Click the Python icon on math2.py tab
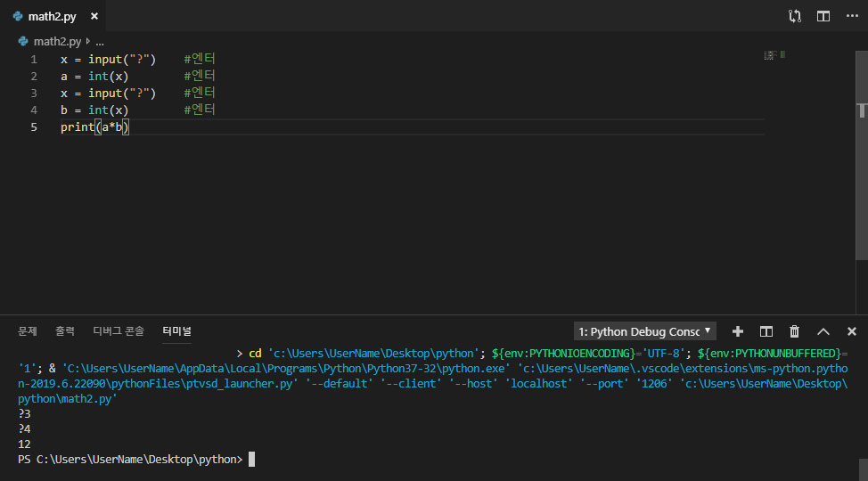Image resolution: width=868 pixels, height=481 pixels. point(18,17)
